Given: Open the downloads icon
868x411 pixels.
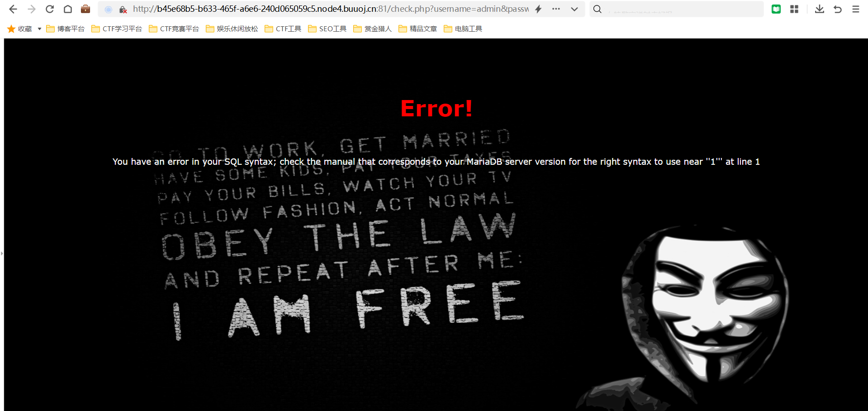Looking at the screenshot, I should (820, 9).
